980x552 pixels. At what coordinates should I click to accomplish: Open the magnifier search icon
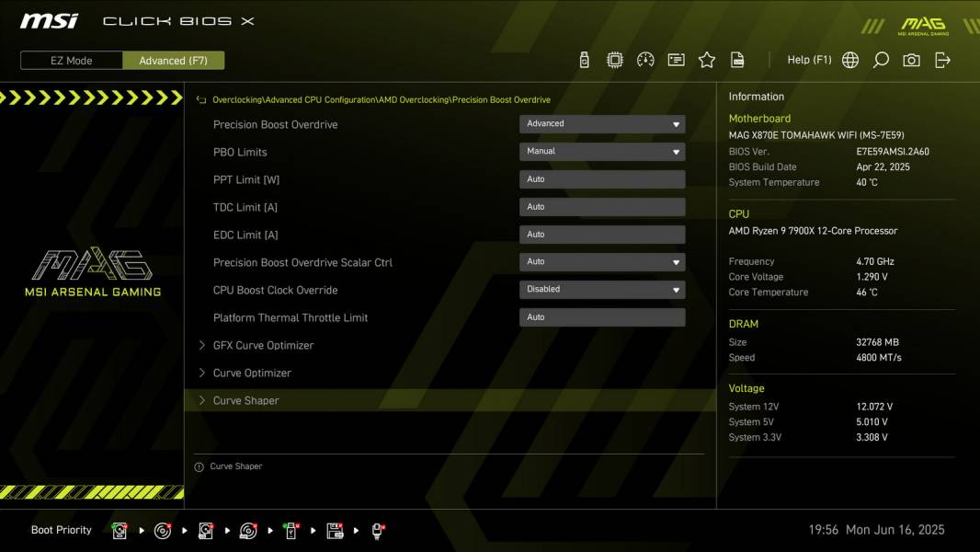point(881,60)
